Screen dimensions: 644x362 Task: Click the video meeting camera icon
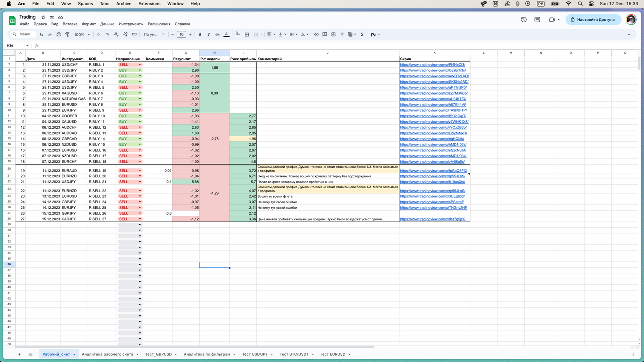click(x=552, y=20)
